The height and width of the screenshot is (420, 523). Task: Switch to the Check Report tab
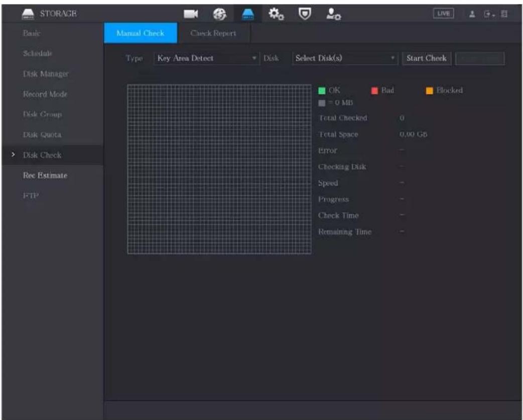tap(213, 33)
